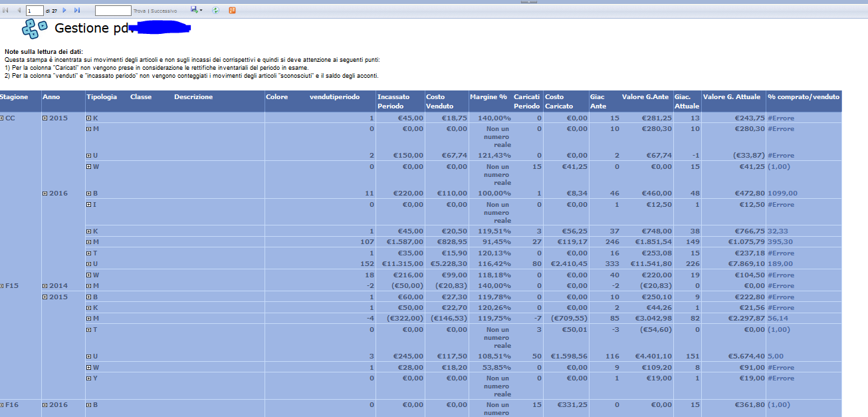This screenshot has width=868, height=417.
Task: Click the find text search box
Action: (x=113, y=11)
